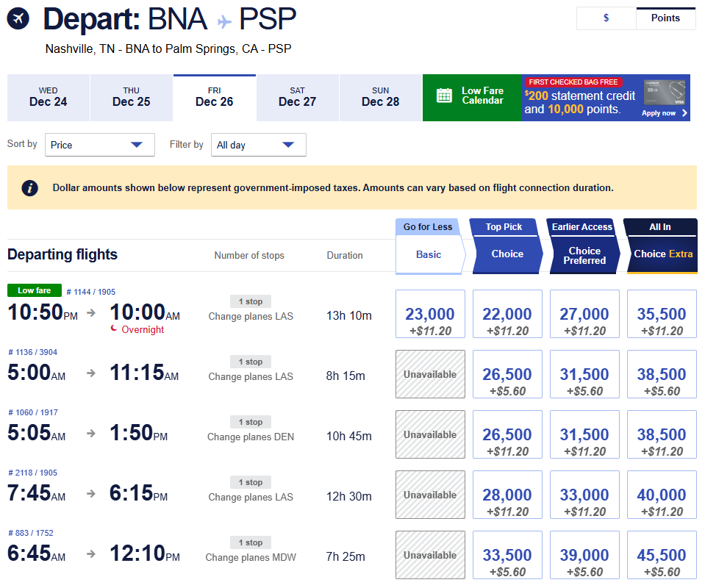Open flight # 2118 / 1905 details

click(33, 473)
